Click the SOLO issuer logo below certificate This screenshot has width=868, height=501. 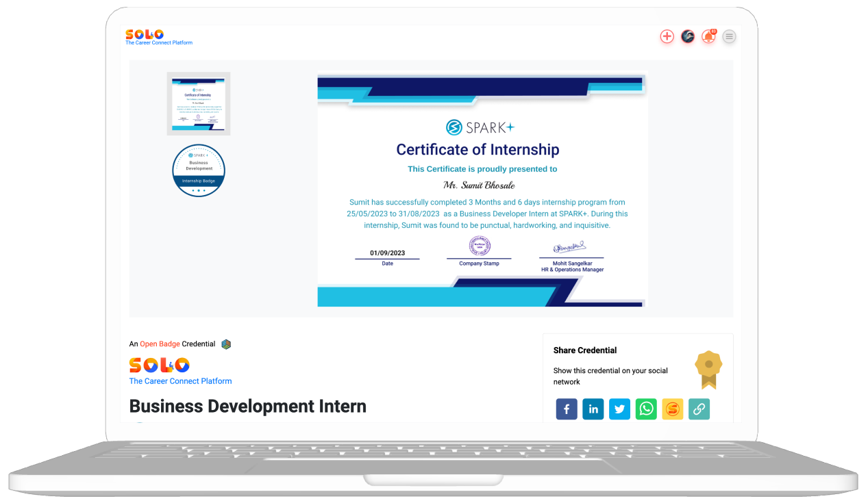[159, 365]
